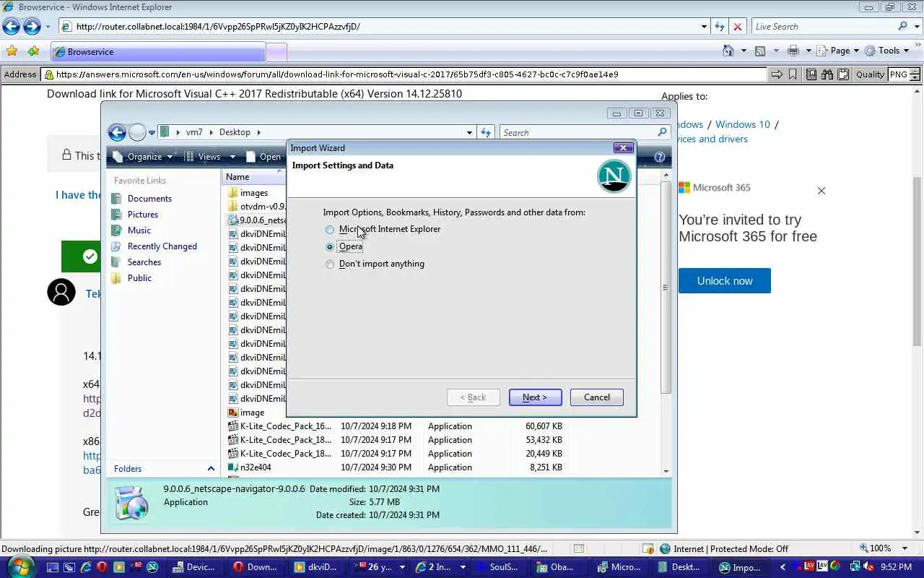Click the RSS feeds icon
The width and height of the screenshot is (924, 578).
(x=760, y=51)
